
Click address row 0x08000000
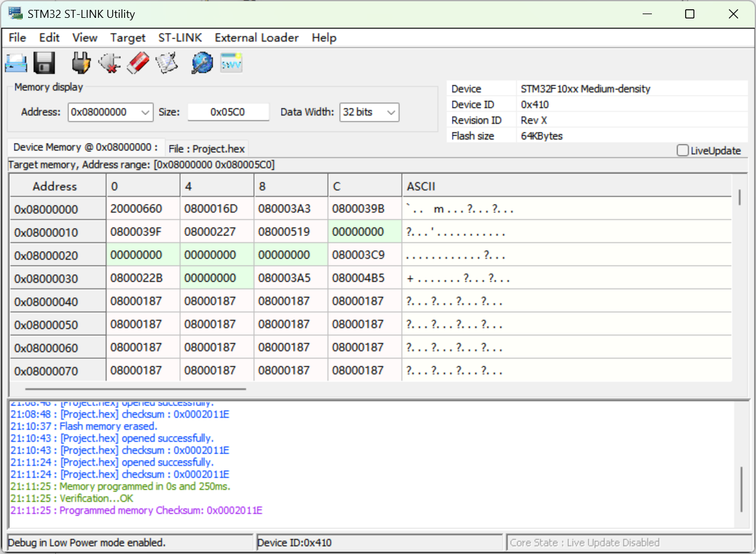pyautogui.click(x=58, y=210)
